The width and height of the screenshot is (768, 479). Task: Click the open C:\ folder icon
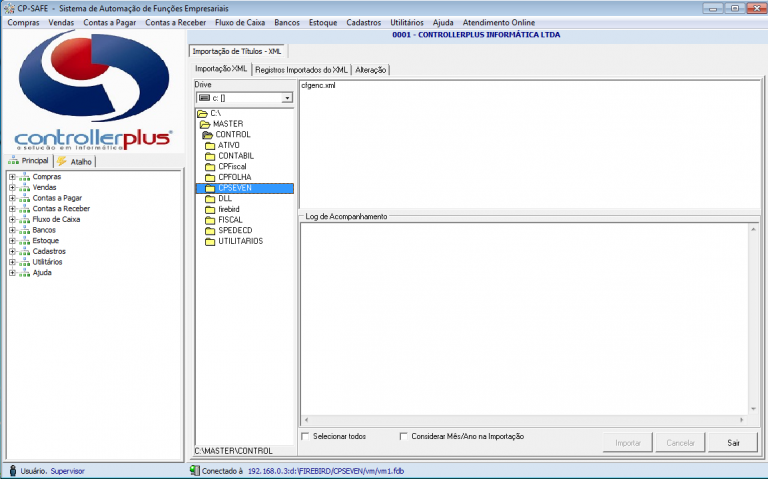[202, 114]
